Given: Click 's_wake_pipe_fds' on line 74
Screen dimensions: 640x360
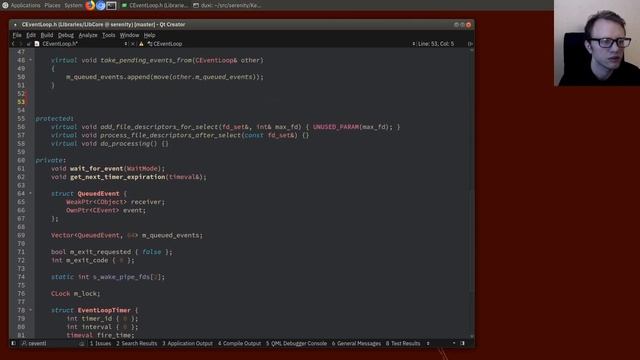Looking at the screenshot, I should tap(121, 277).
